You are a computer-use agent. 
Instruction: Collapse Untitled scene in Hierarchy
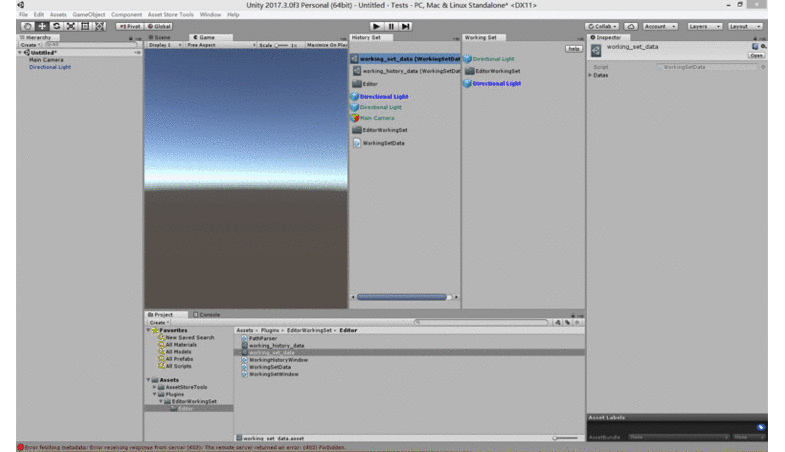coord(20,53)
